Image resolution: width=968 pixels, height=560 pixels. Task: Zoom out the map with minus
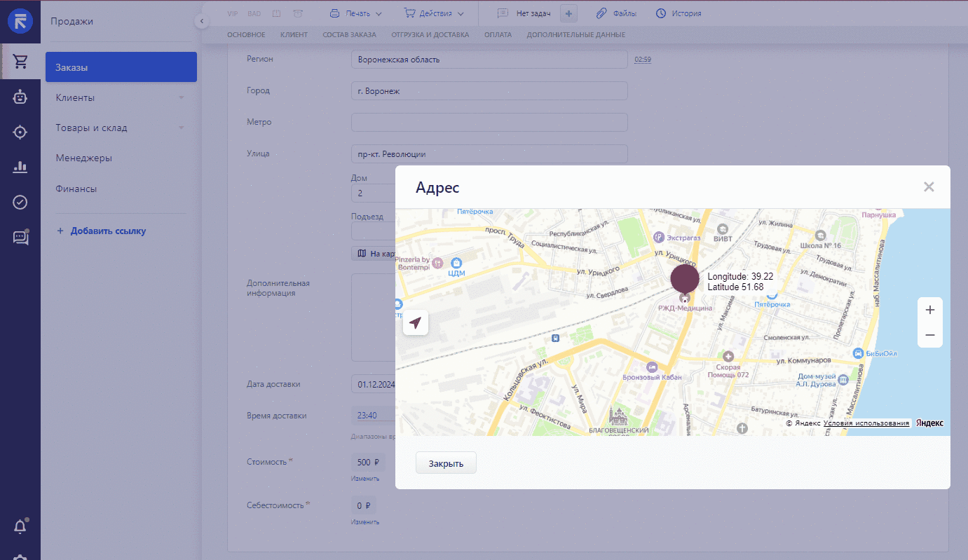coord(930,335)
